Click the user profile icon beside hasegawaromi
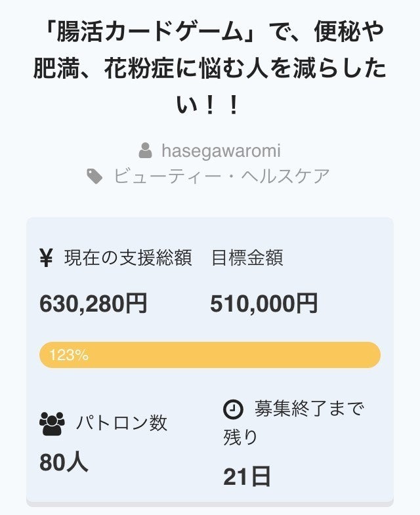The image size is (420, 515). coord(145,151)
